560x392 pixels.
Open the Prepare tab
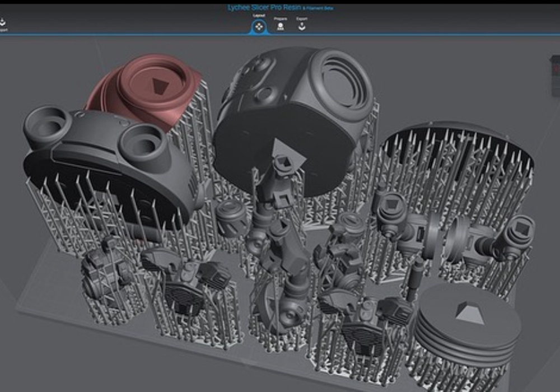(x=281, y=25)
